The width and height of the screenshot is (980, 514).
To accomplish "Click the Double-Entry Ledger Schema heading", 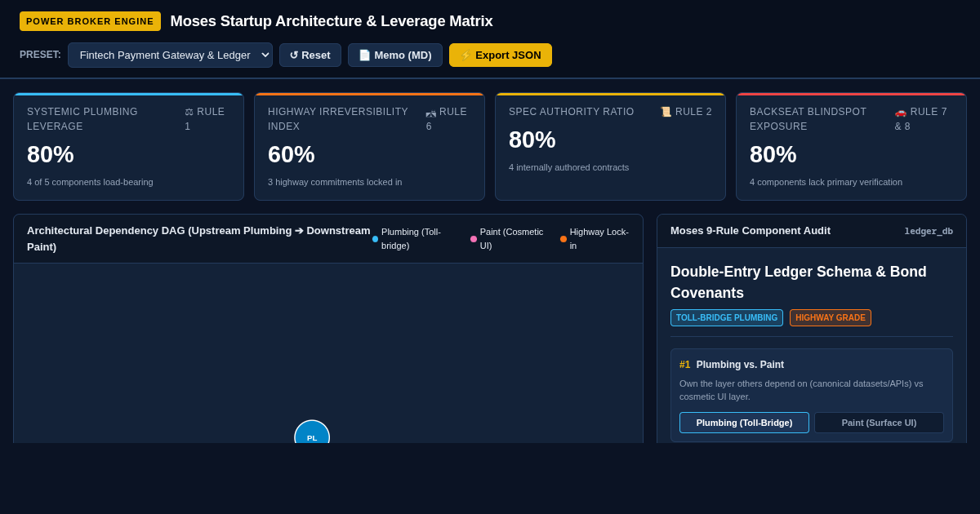I will click(x=799, y=282).
